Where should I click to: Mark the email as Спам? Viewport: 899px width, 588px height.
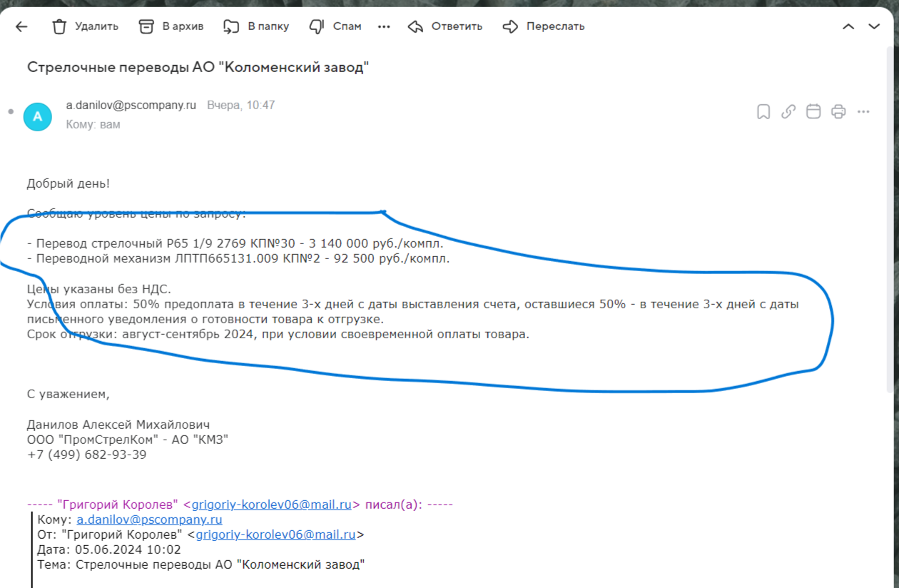tap(335, 26)
